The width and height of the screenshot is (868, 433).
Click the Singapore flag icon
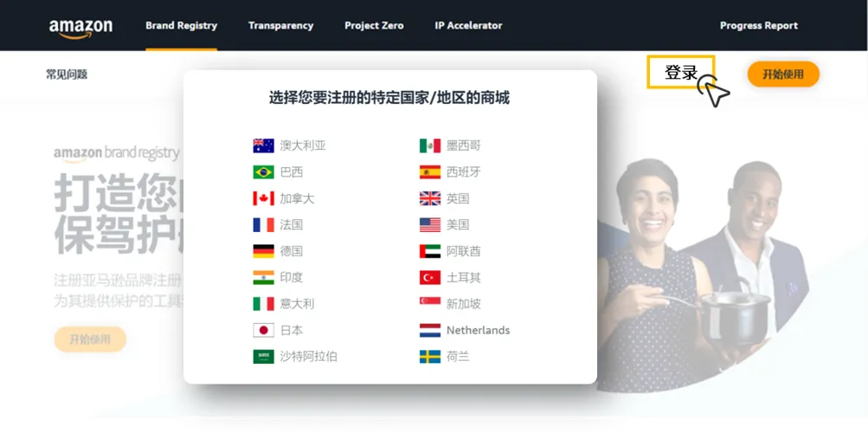click(x=430, y=301)
